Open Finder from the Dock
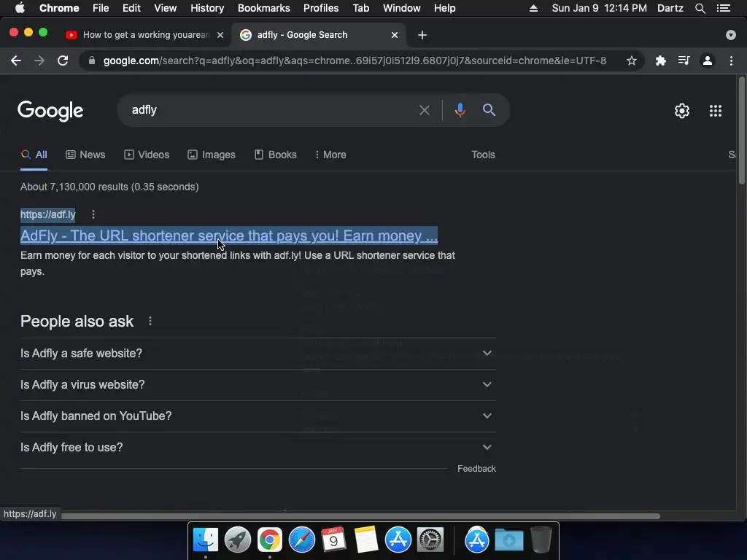Viewport: 747px width, 560px height. pyautogui.click(x=205, y=540)
